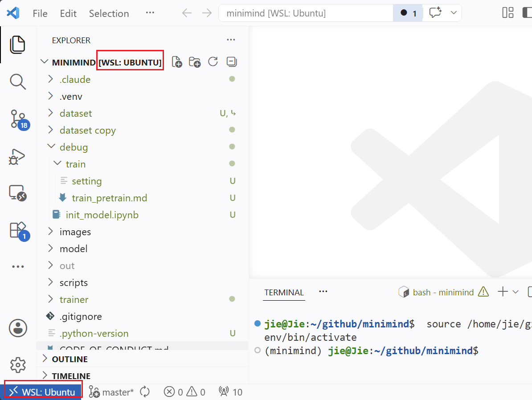Open the Copilot chat icon in title bar
This screenshot has height=400, width=532.
(435, 13)
